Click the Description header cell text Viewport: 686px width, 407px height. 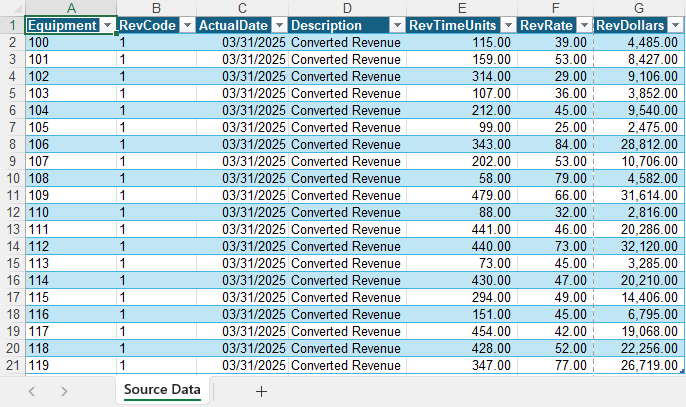click(326, 25)
